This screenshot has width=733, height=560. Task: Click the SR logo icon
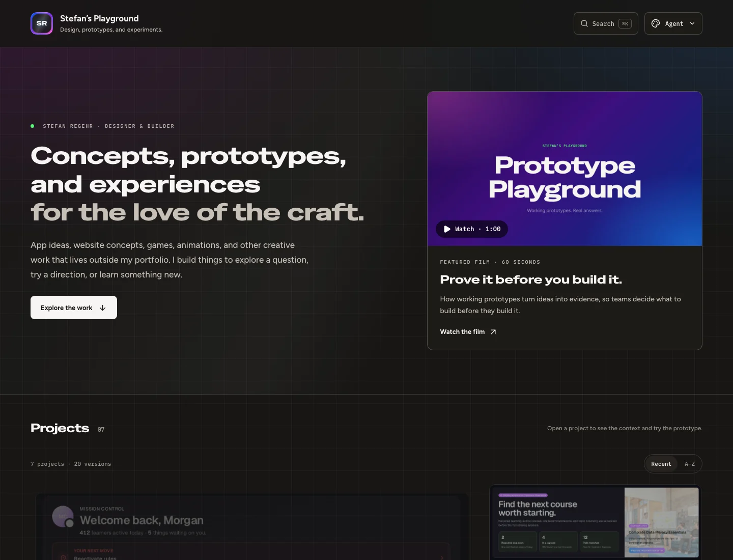[42, 23]
